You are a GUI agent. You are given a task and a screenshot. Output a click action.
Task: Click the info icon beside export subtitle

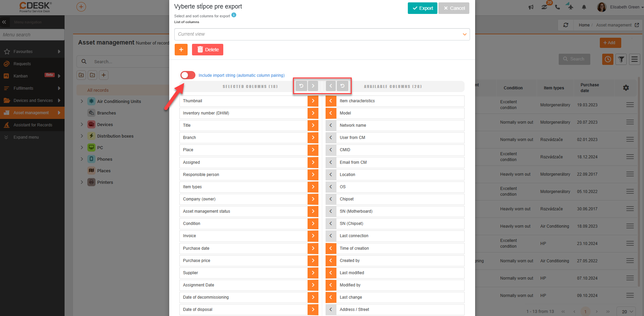click(x=234, y=15)
